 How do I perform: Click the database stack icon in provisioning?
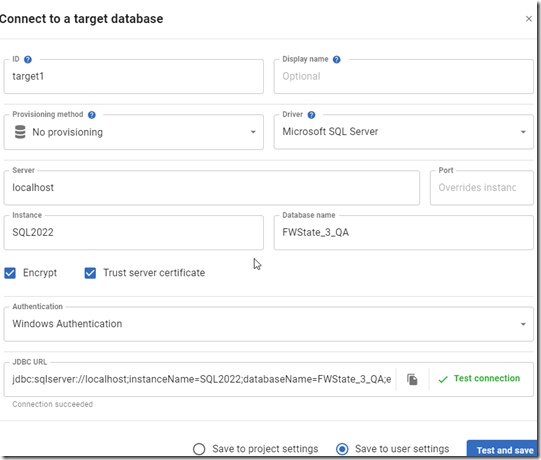click(20, 132)
